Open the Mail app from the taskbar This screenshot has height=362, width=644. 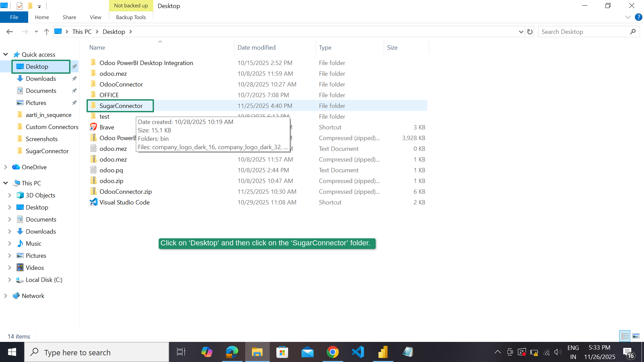click(307, 352)
